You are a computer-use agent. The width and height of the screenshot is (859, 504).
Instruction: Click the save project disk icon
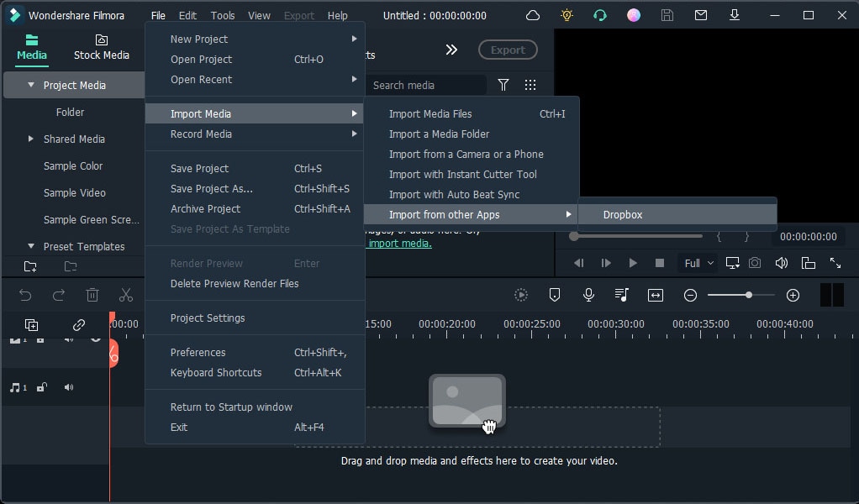point(667,15)
